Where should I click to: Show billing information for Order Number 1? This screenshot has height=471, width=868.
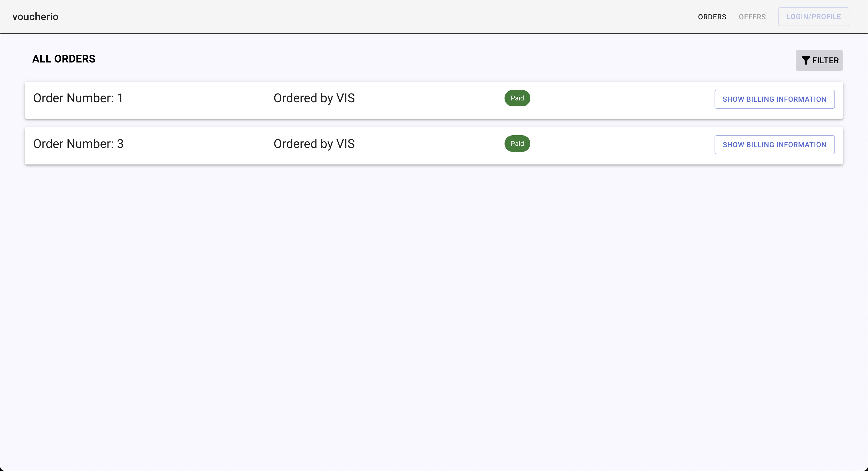pos(774,99)
